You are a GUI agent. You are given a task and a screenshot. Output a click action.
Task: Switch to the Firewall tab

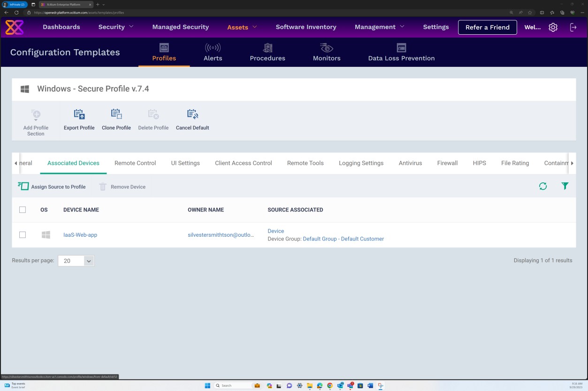(447, 163)
